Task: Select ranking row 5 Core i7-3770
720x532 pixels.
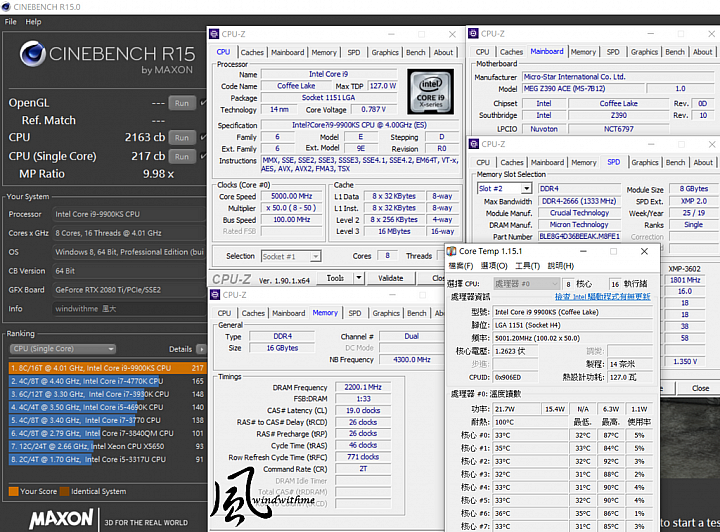Action: tap(107, 420)
